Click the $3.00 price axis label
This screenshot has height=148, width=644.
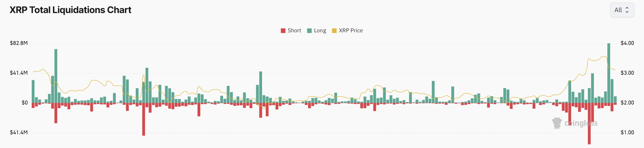click(627, 73)
